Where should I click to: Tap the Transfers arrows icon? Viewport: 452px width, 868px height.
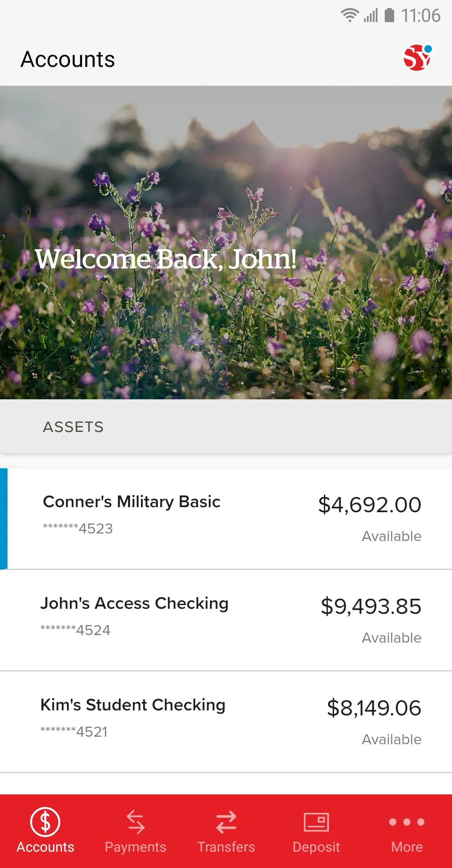point(226,822)
